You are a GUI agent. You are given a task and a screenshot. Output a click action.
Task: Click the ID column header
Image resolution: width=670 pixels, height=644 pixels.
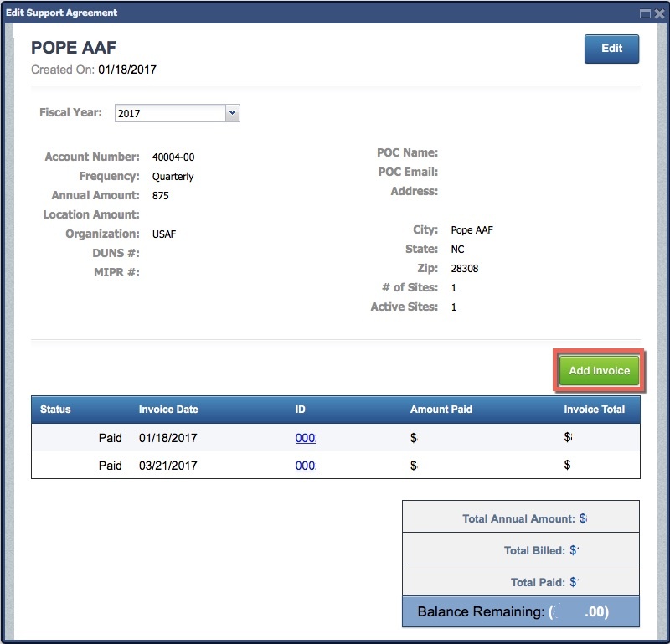pyautogui.click(x=301, y=410)
